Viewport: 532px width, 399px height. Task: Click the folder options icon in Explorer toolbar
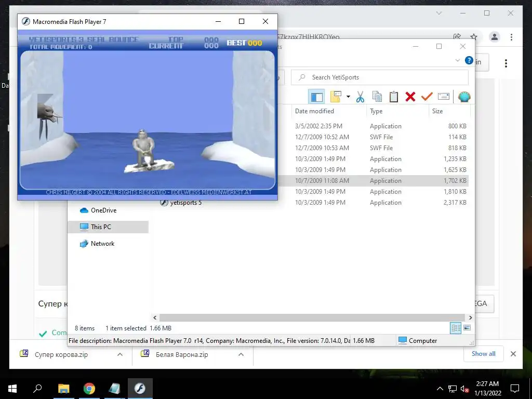tap(336, 97)
